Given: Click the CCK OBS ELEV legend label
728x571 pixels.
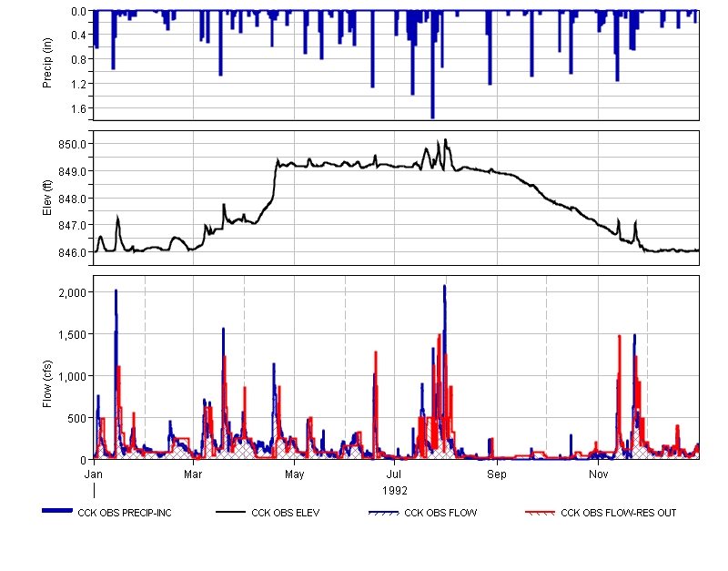Looking at the screenshot, I should pos(285,513).
